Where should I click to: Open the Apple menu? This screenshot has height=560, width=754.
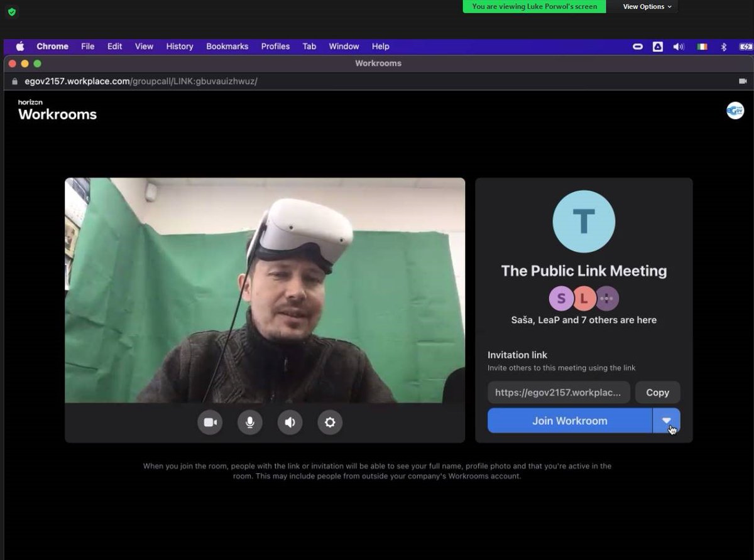point(20,46)
